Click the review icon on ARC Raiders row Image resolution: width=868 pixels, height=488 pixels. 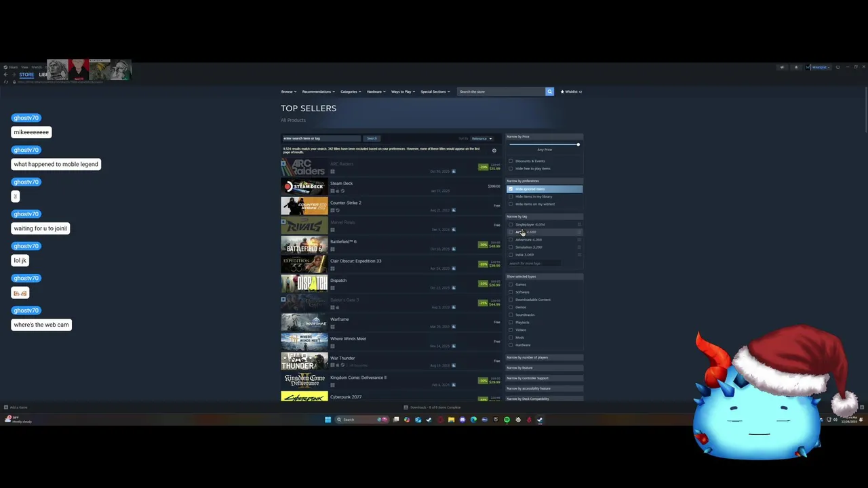click(x=454, y=171)
